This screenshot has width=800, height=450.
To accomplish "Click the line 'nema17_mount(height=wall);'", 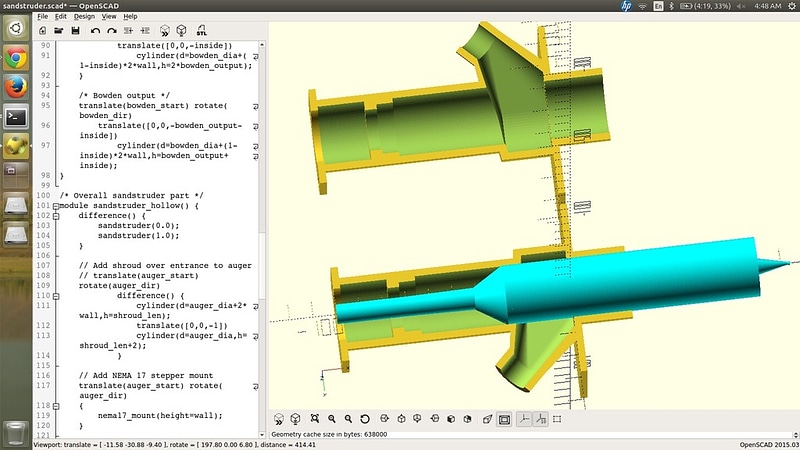I will pos(160,416).
